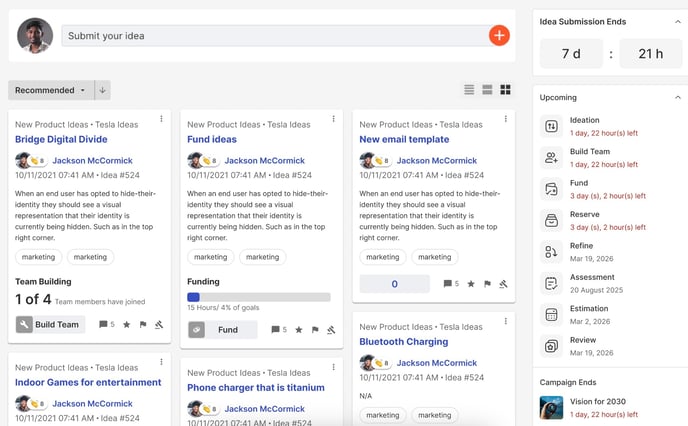688x426 pixels.
Task: Open the Bluetooth Charging idea title
Action: pyautogui.click(x=404, y=341)
